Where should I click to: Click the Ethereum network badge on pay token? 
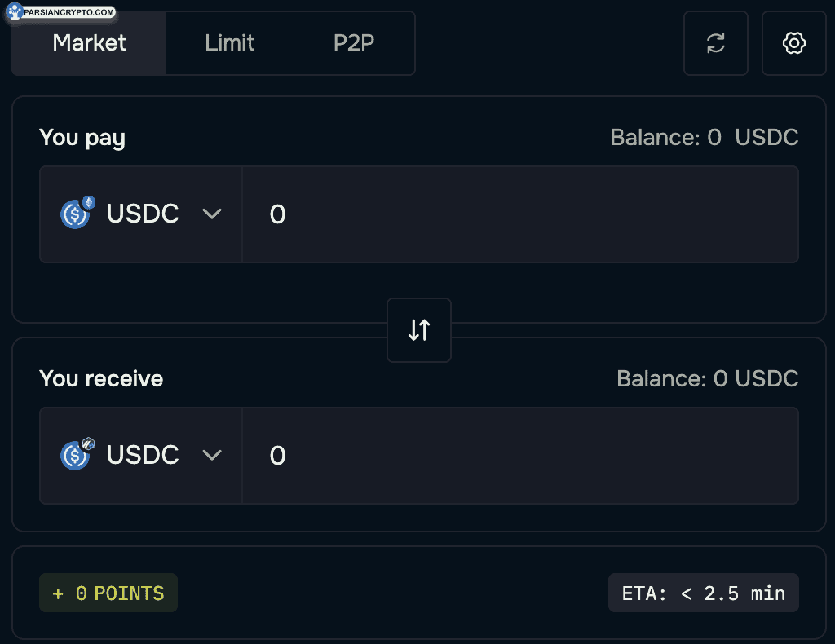pos(88,202)
